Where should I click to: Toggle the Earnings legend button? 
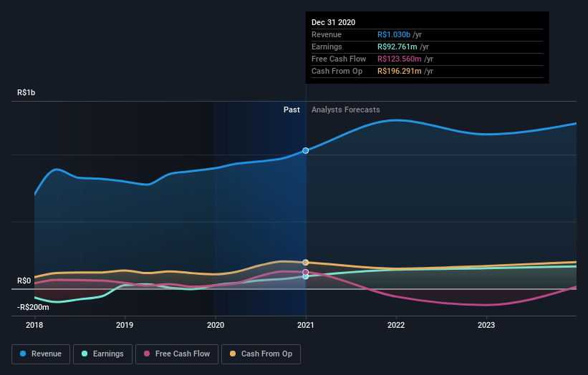(102, 354)
